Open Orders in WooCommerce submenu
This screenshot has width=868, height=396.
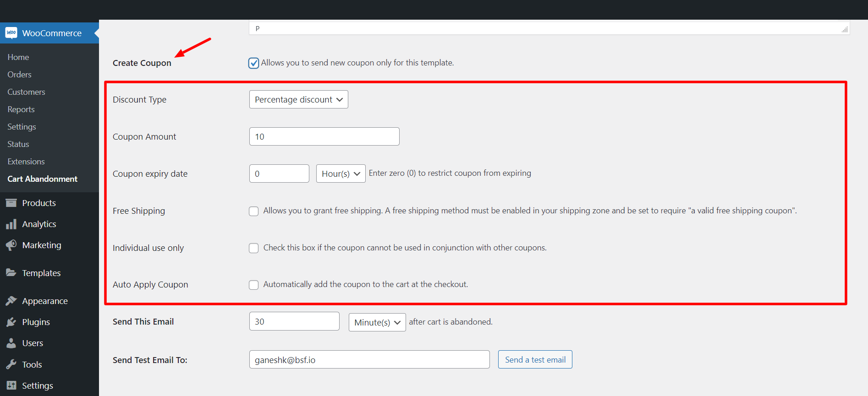19,75
